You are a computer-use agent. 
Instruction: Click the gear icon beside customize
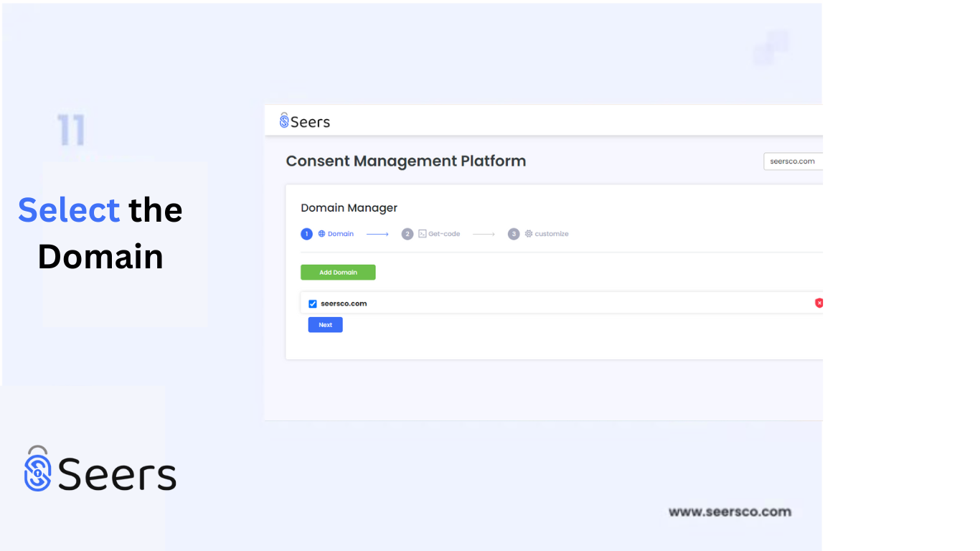(529, 234)
